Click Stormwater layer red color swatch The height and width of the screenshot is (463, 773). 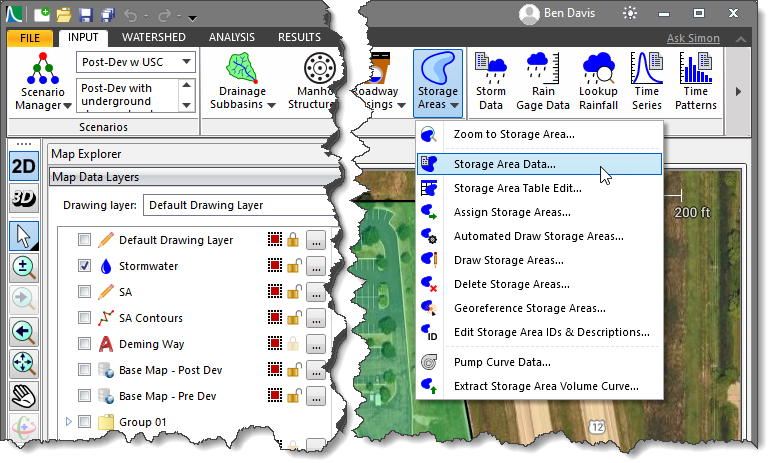tap(275, 266)
